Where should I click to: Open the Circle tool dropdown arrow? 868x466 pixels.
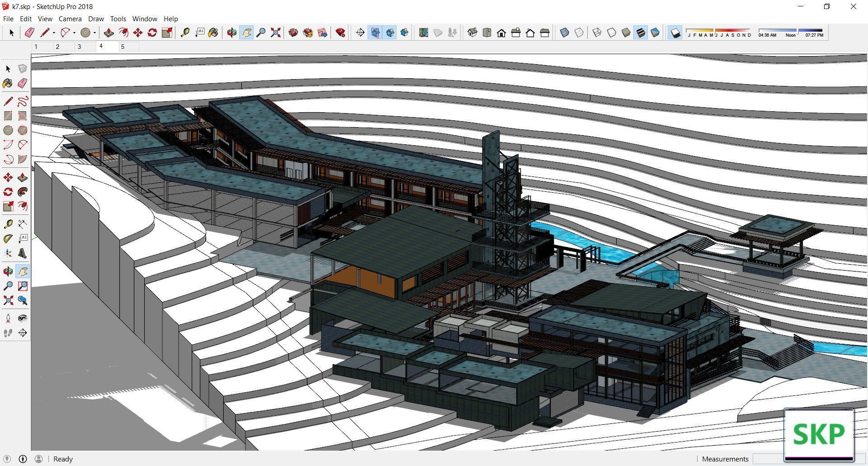[x=94, y=33]
